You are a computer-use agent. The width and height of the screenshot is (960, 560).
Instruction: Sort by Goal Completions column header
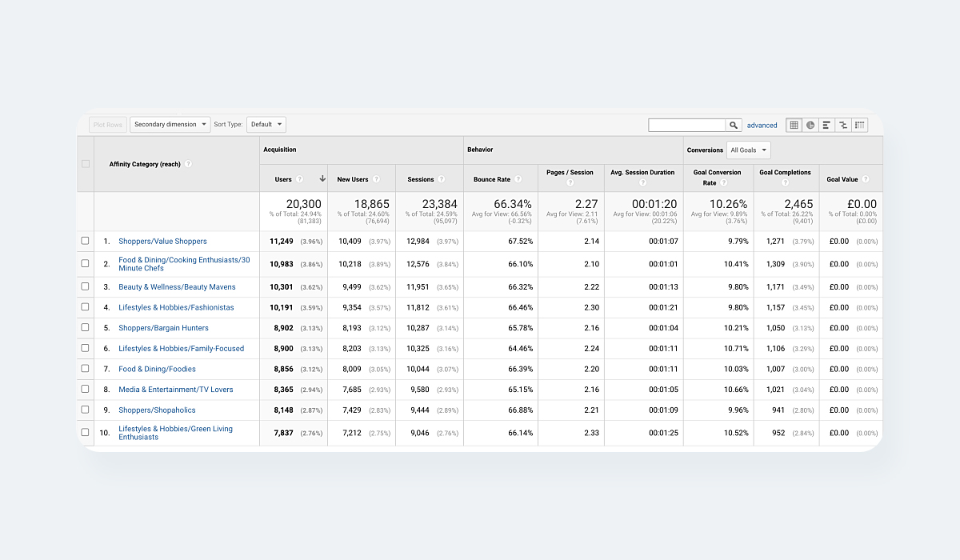tap(785, 173)
